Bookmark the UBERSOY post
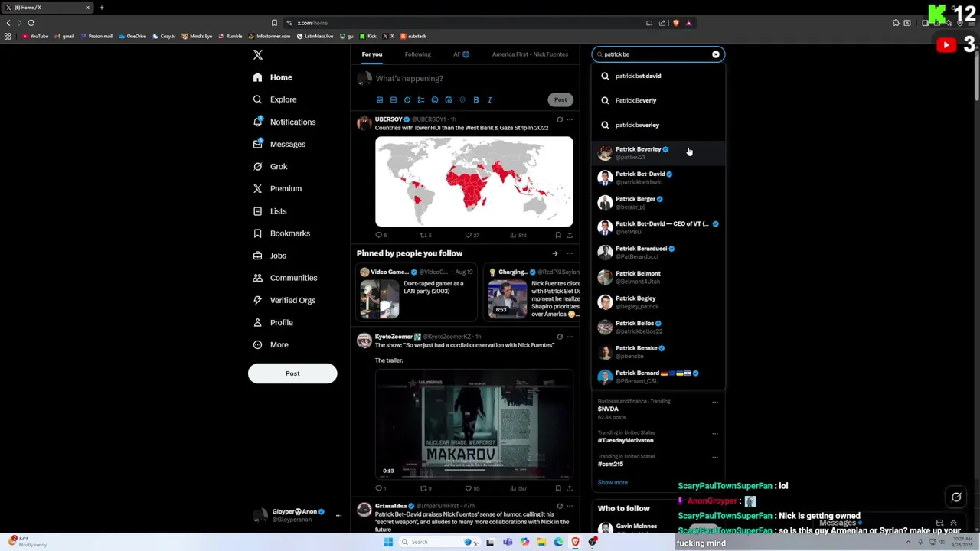 pyautogui.click(x=558, y=235)
